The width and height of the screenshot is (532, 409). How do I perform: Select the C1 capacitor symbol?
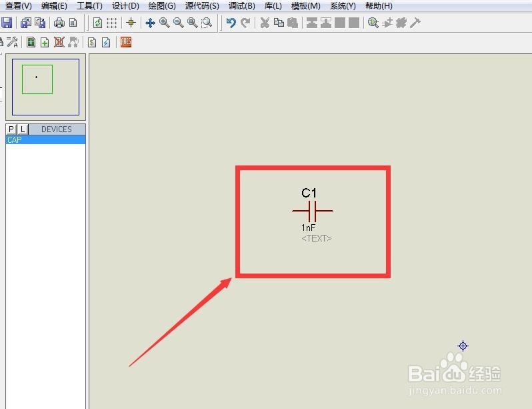313,211
